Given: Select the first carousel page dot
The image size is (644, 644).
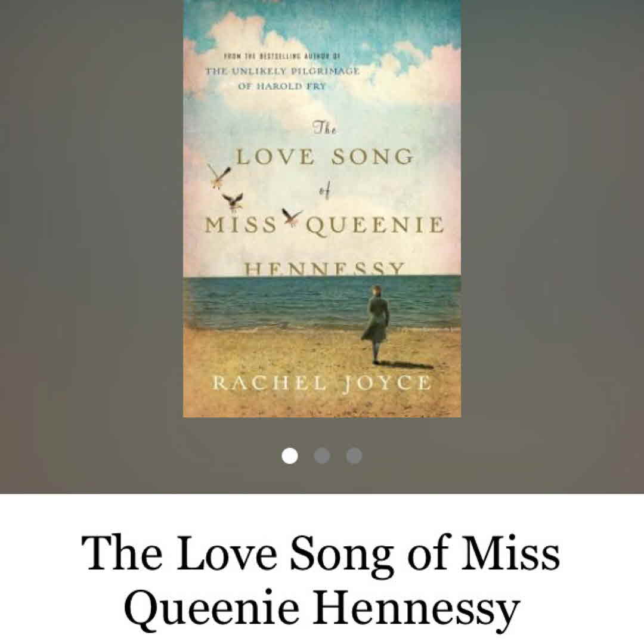Looking at the screenshot, I should coord(290,456).
